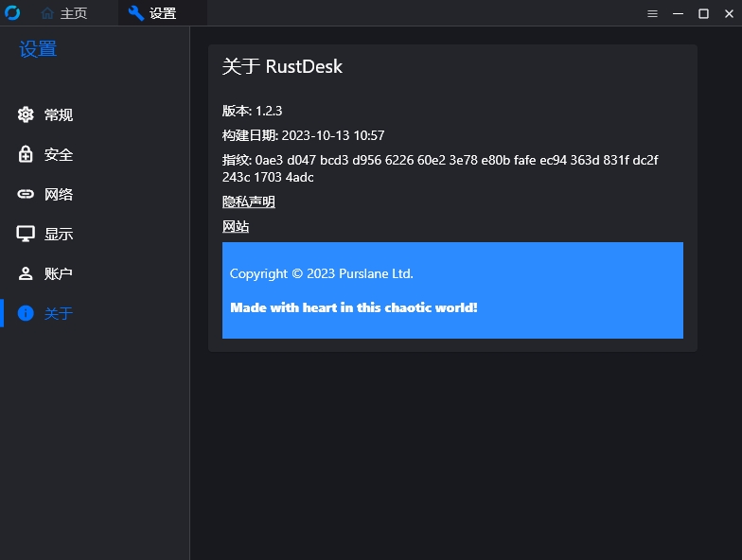The width and height of the screenshot is (742, 560).
Task: Click the wrench icon on 设置 tab
Action: 136,13
